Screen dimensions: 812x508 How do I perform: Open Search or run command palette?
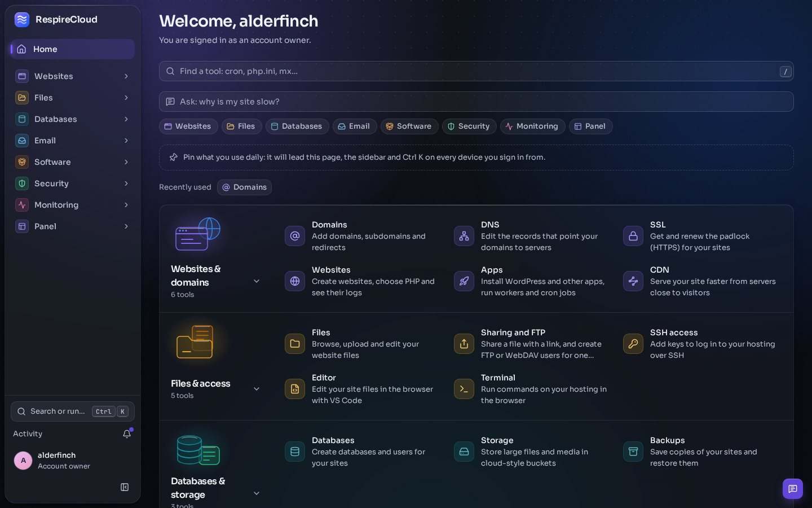pyautogui.click(x=73, y=411)
